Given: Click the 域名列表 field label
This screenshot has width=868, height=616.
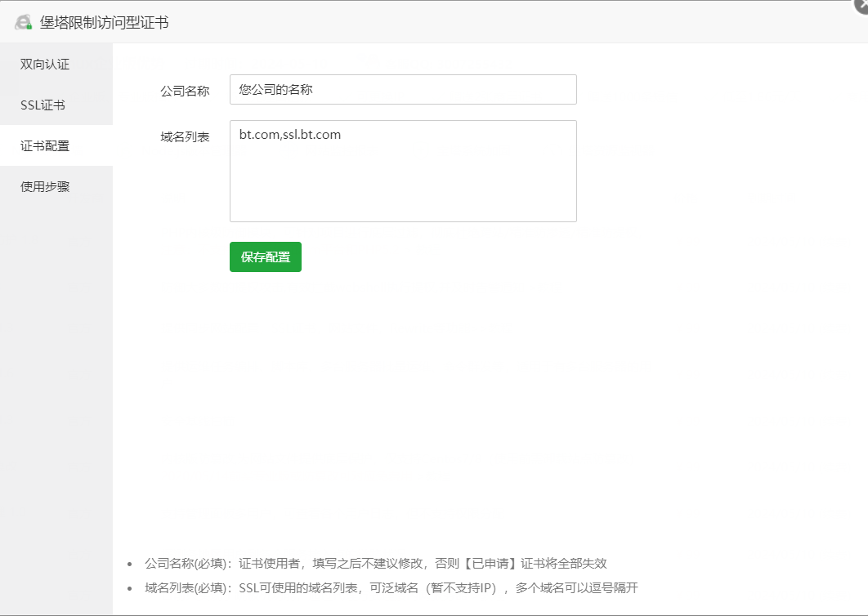Looking at the screenshot, I should pyautogui.click(x=186, y=135).
